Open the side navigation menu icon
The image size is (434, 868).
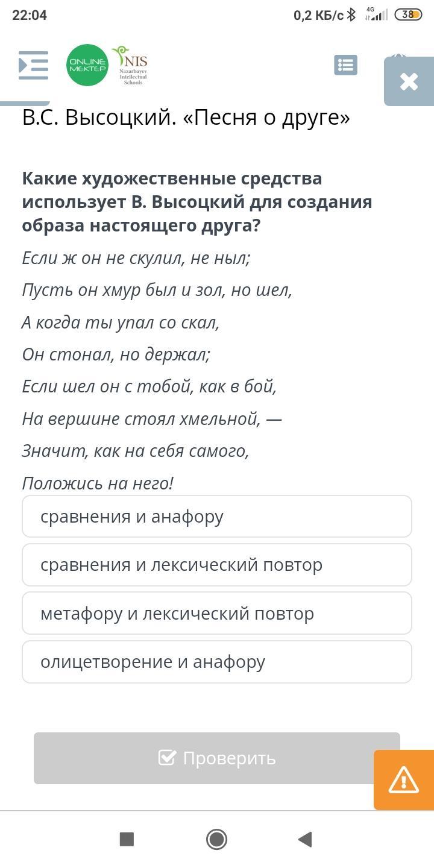coord(33,65)
